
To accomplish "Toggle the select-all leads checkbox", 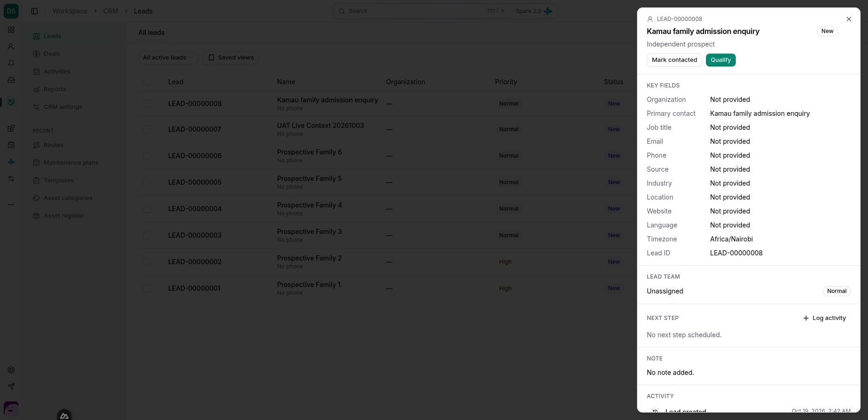I will click(147, 82).
